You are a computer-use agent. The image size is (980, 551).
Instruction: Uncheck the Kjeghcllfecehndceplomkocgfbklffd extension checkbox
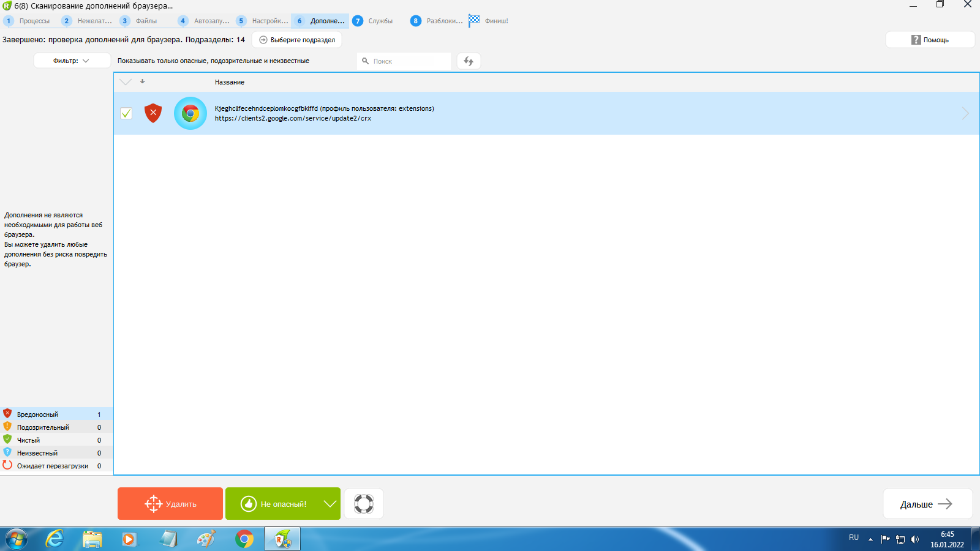click(126, 113)
